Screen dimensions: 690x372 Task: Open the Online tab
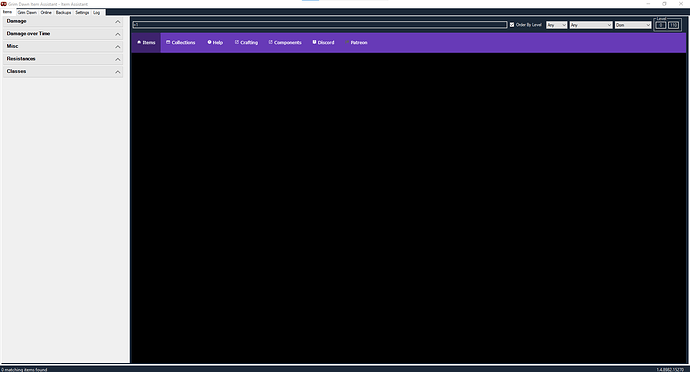coord(46,12)
